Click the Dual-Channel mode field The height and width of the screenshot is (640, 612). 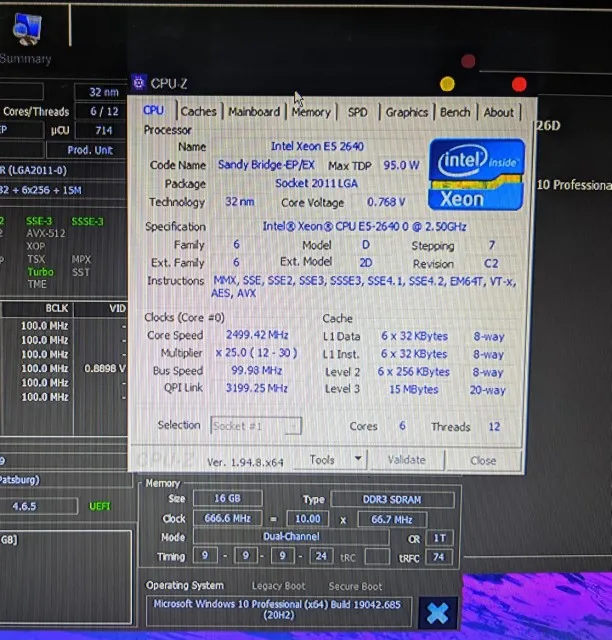point(291,536)
